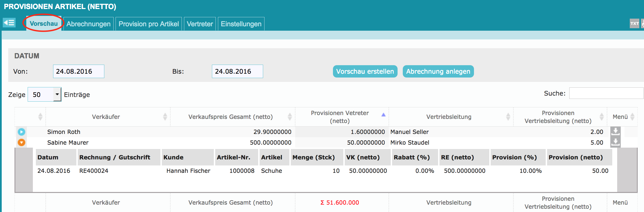Download Sabine Maurer's commission row
Viewport: 644px width, 212px height.
[x=615, y=142]
